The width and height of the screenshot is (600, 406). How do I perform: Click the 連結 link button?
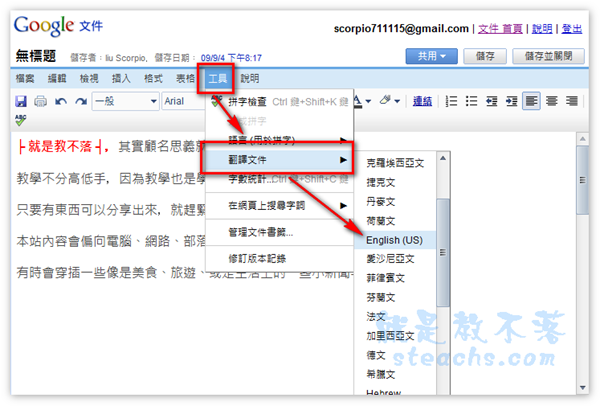point(422,101)
